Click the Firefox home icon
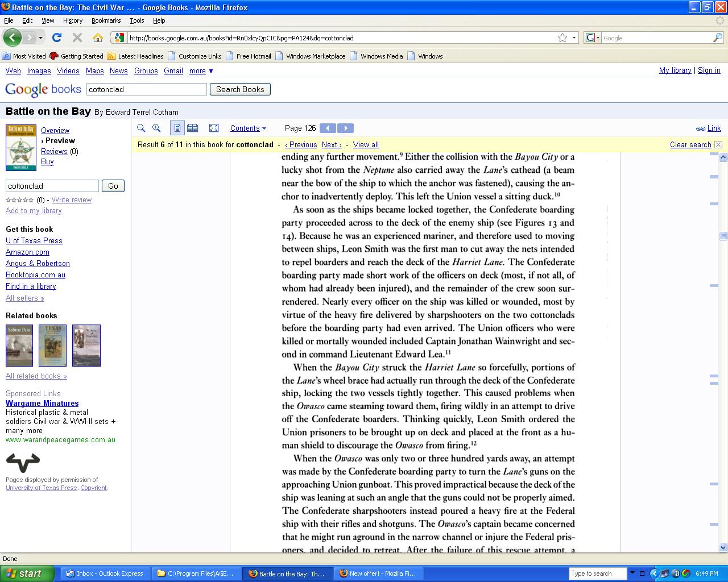The width and height of the screenshot is (728, 582). point(98,38)
